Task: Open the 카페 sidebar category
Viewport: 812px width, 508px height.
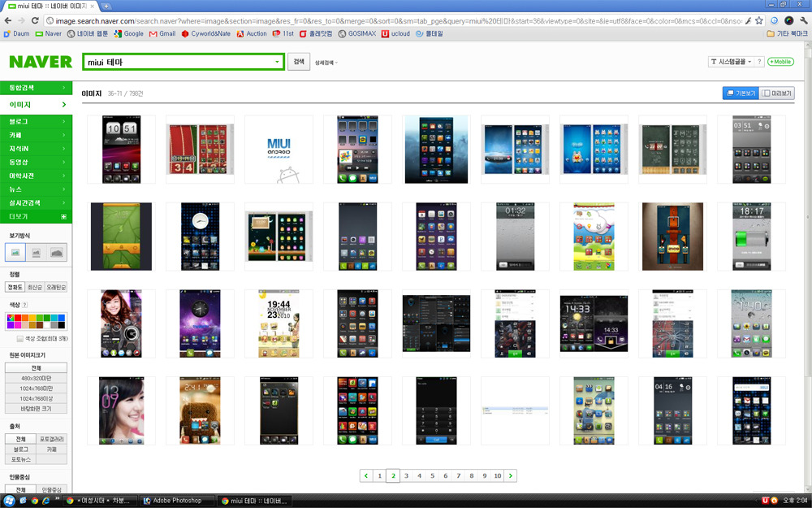Action: (36, 135)
